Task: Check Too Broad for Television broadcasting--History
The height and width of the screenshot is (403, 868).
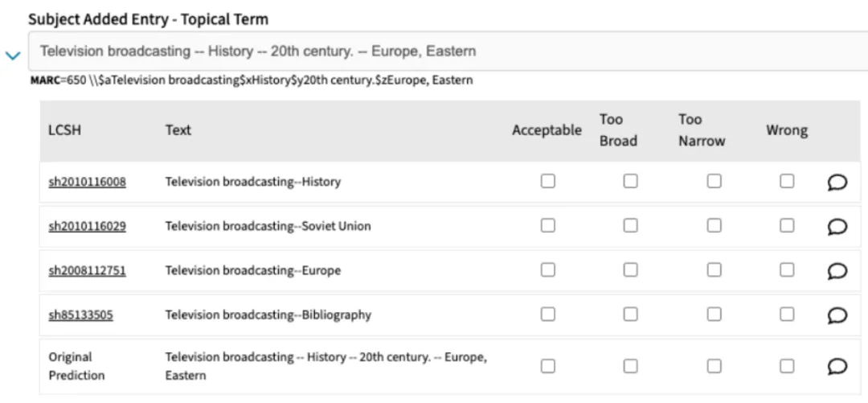Action: coord(631,181)
